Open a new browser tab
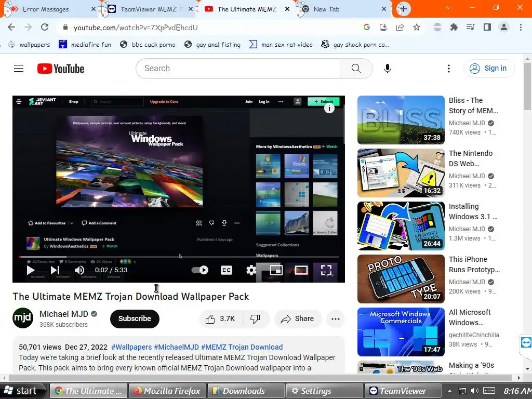 click(403, 9)
